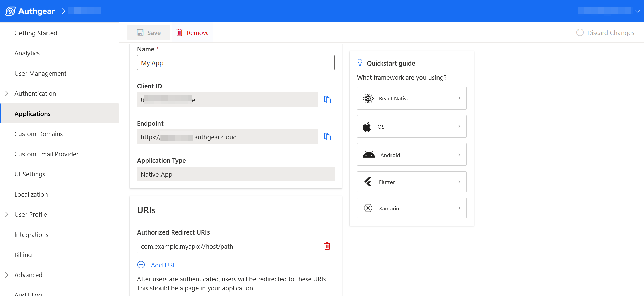
Task: Open the iOS quickstart guide
Action: pyautogui.click(x=411, y=126)
